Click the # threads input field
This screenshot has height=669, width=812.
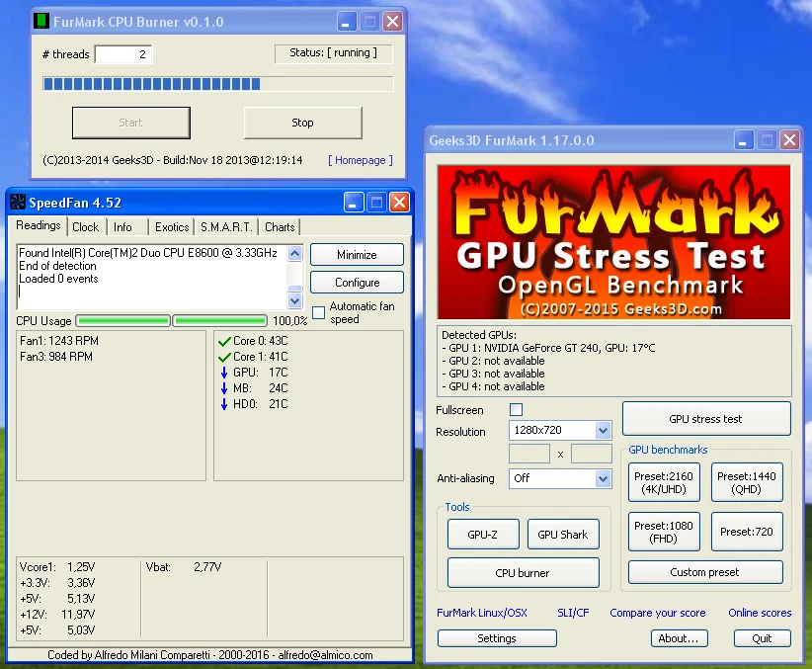(123, 54)
